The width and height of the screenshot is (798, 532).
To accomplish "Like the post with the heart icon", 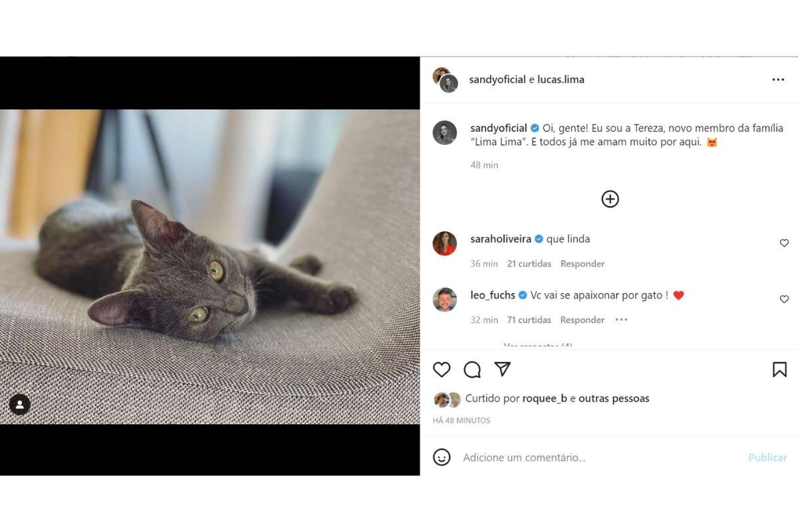I will coord(442,370).
